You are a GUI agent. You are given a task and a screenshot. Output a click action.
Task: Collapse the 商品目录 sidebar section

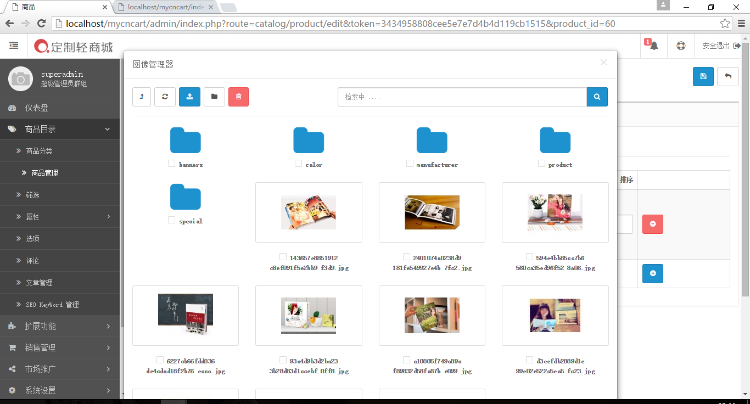pos(60,129)
